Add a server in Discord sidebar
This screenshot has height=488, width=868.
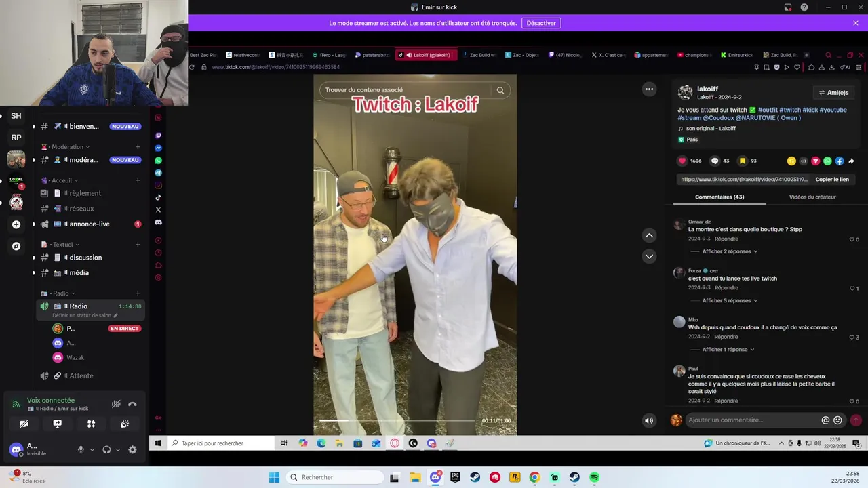point(16,224)
